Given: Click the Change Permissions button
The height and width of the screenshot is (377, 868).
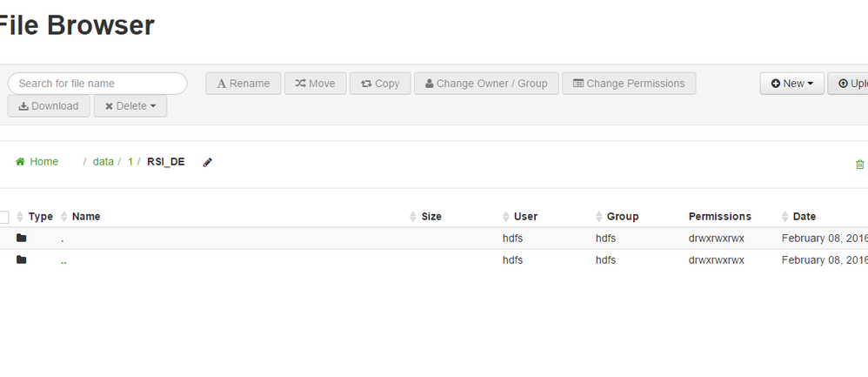Looking at the screenshot, I should [629, 84].
